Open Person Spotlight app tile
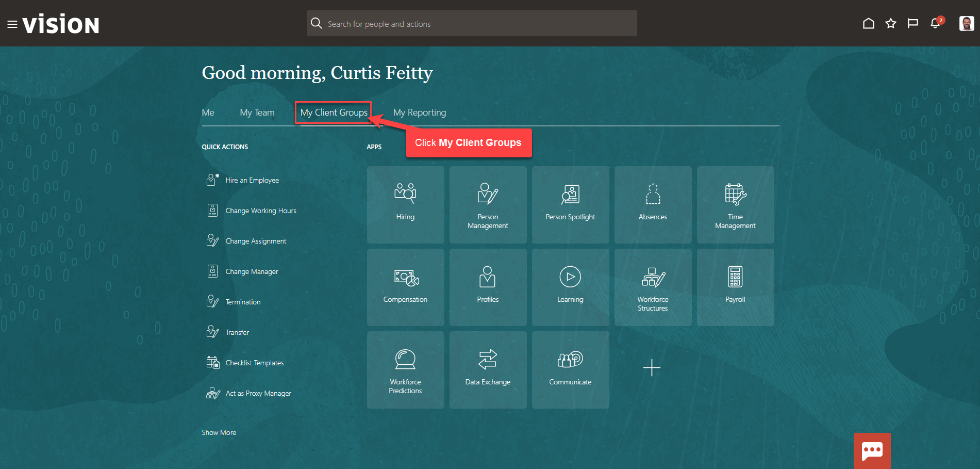Screen dimensions: 980x469 click(x=571, y=205)
